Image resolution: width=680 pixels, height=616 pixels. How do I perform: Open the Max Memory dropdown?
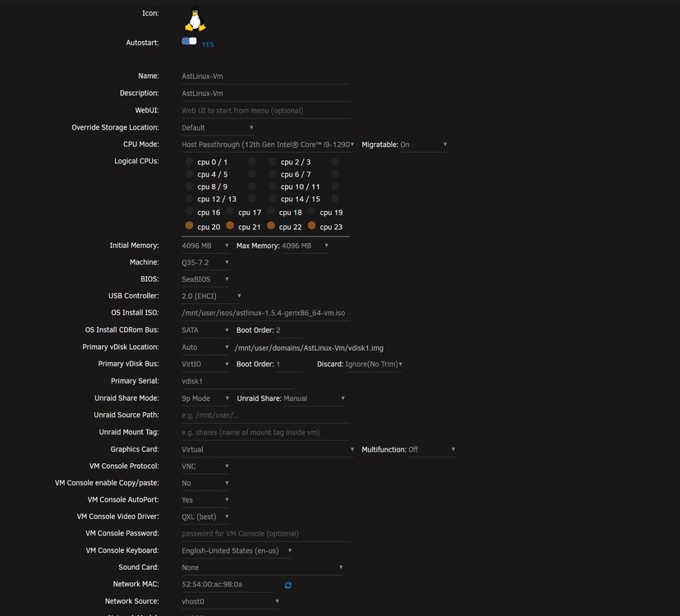[x=305, y=246]
